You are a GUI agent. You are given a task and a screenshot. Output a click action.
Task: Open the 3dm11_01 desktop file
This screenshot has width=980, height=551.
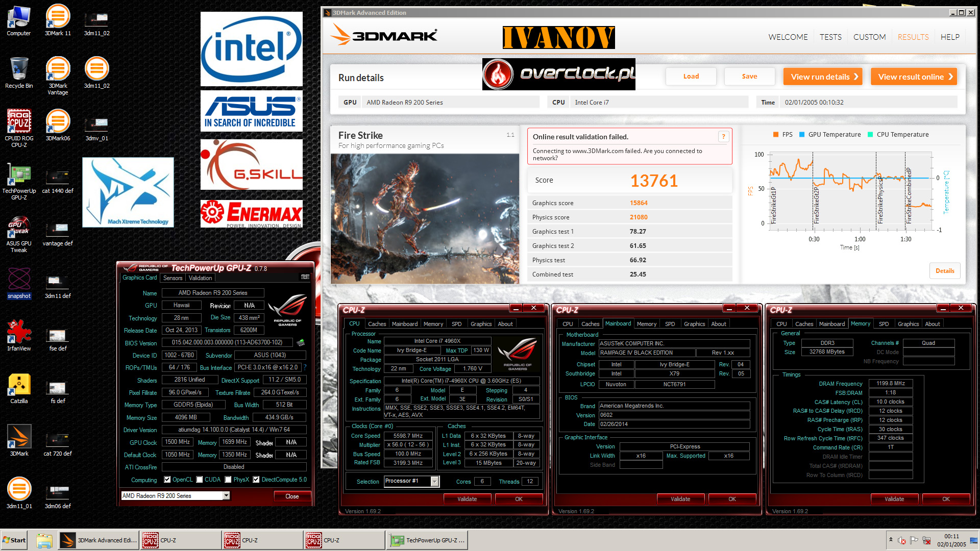[x=19, y=493]
